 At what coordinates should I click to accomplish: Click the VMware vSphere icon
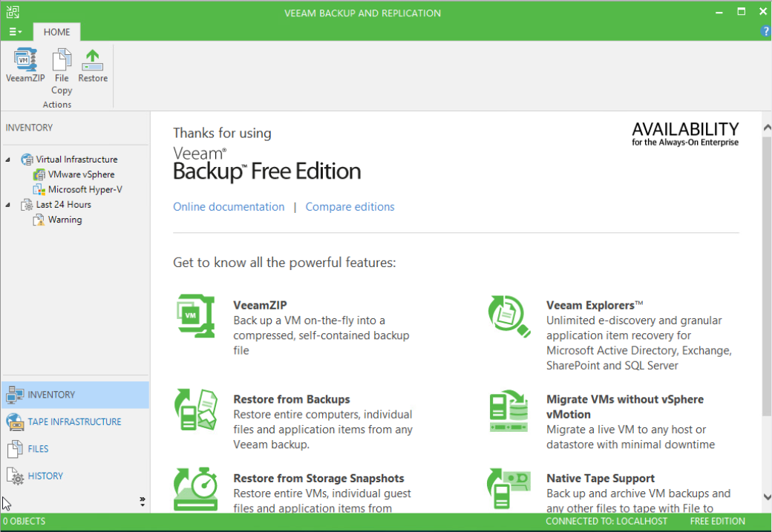pyautogui.click(x=39, y=174)
